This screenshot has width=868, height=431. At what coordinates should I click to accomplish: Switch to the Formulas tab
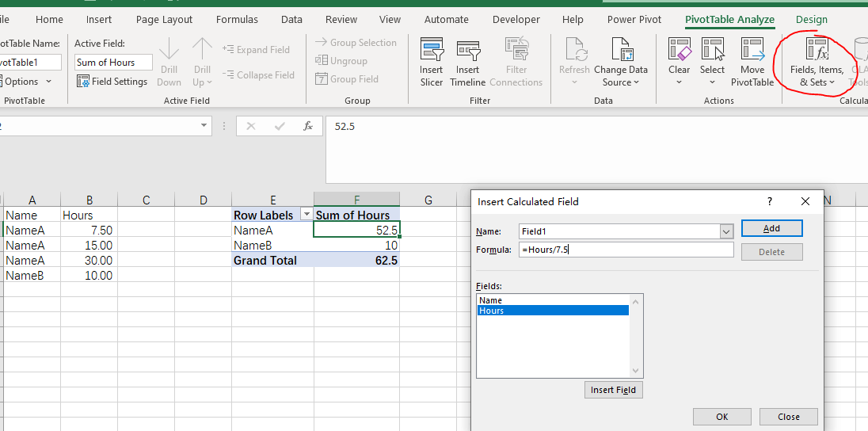[x=237, y=19]
